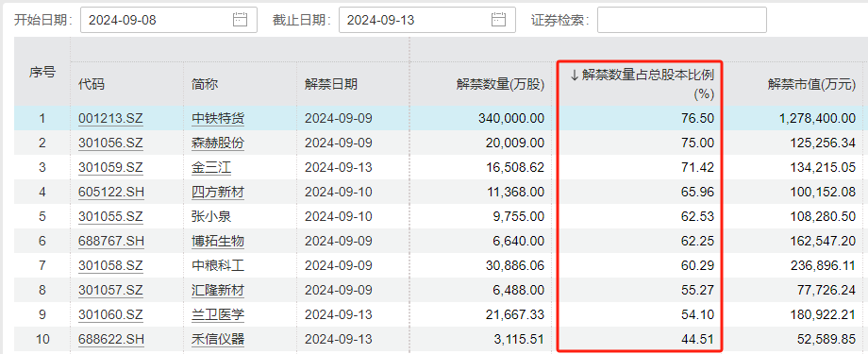Open the 中粮科工 stock link
868x354 pixels.
[x=218, y=266]
